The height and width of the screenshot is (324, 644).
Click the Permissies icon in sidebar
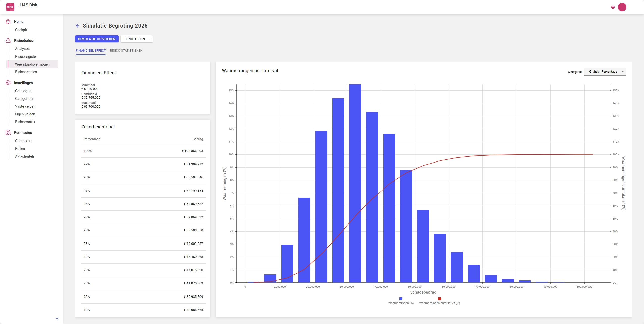[8, 133]
